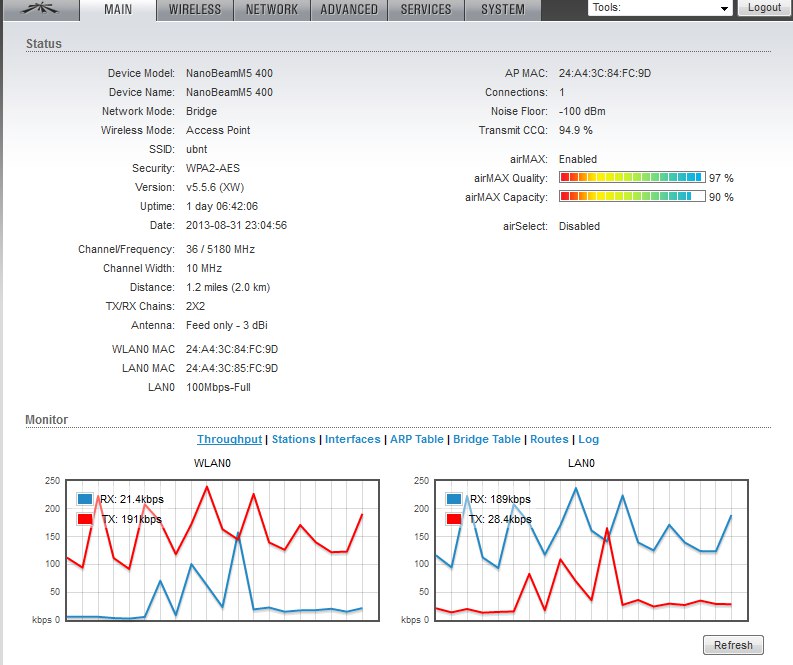Click the Date value 2013-08-31 23:04:56

(236, 225)
